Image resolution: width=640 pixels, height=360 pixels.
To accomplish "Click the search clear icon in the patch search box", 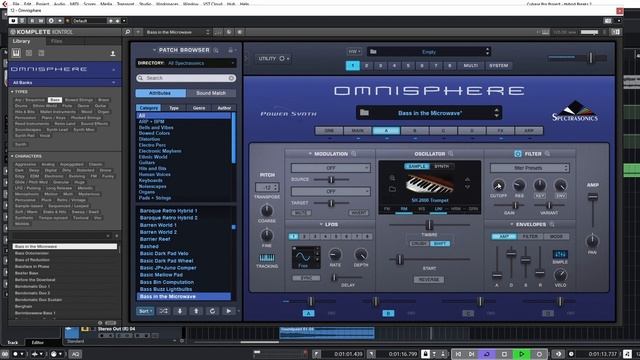I will pos(231,78).
